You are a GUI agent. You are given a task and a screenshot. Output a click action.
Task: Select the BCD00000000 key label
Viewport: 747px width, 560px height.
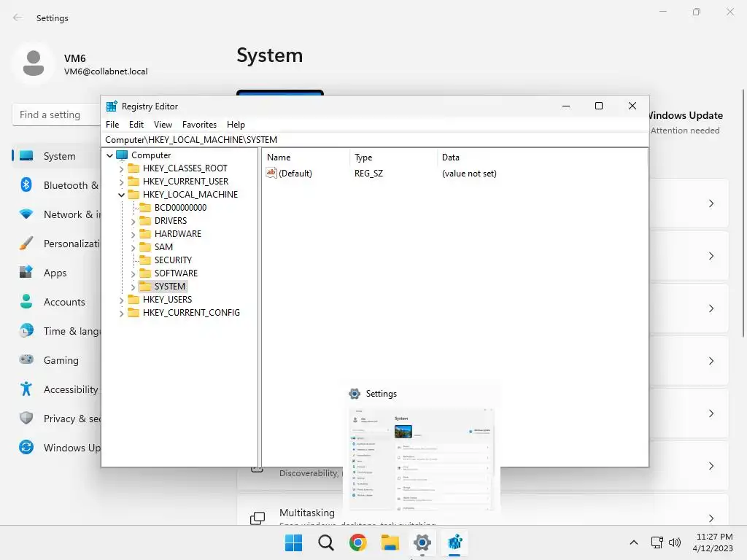tap(181, 208)
